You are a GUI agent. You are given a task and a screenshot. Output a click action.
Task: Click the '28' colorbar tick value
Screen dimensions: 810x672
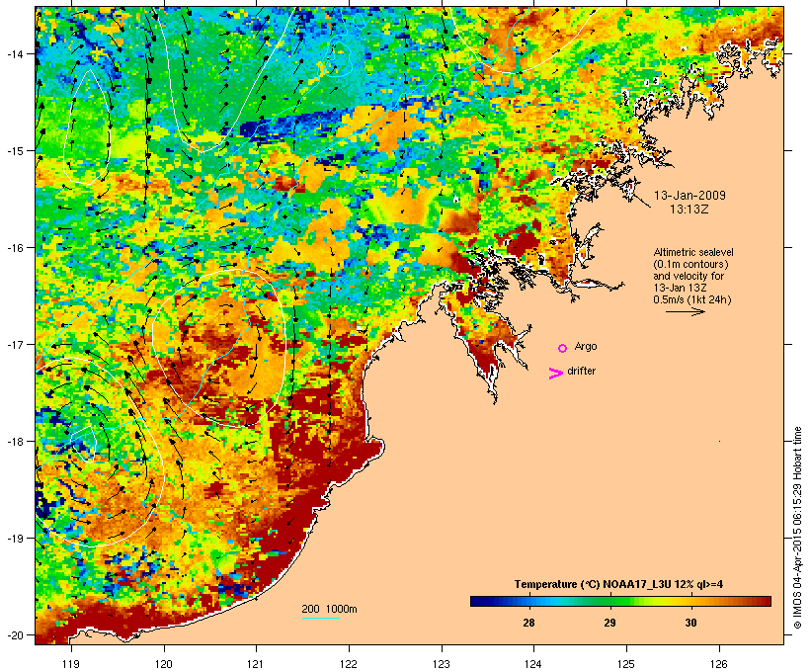tap(528, 623)
